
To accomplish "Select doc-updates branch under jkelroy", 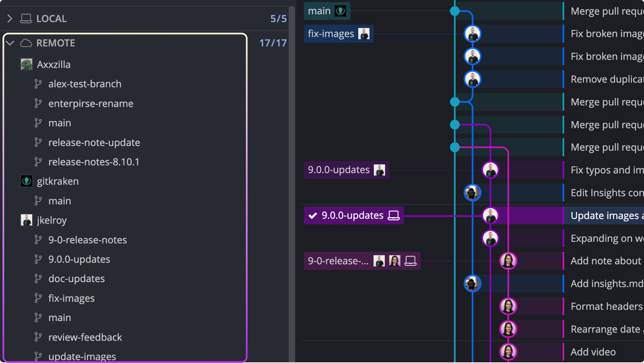I will pos(76,278).
